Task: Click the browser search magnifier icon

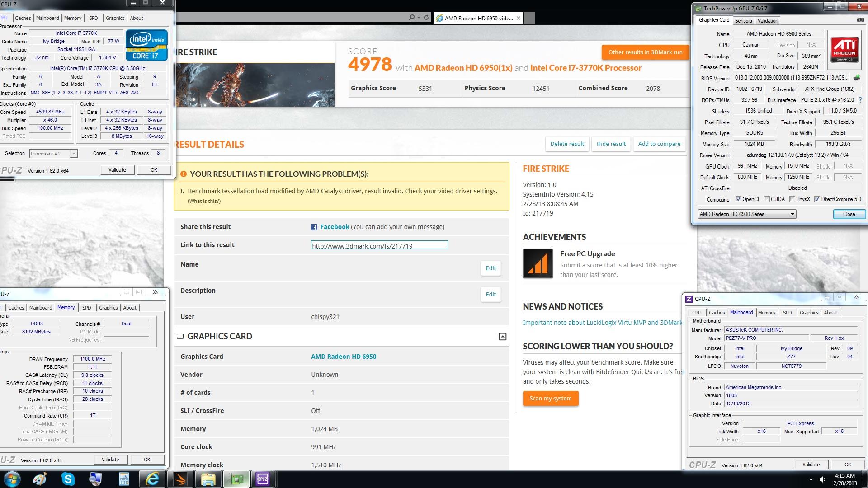Action: pyautogui.click(x=411, y=18)
